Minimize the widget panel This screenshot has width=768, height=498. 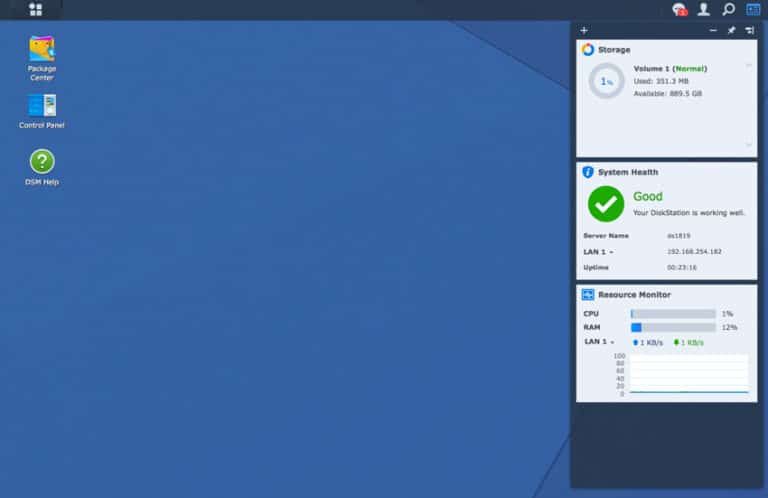click(713, 30)
